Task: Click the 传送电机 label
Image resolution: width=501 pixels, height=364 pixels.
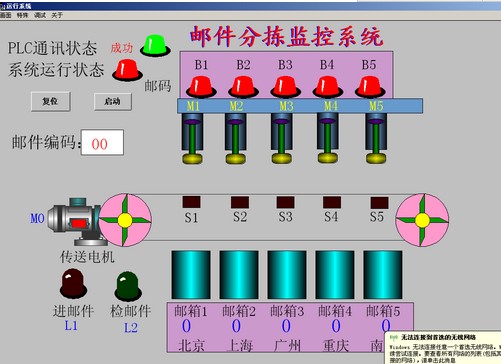Action: tap(87, 257)
